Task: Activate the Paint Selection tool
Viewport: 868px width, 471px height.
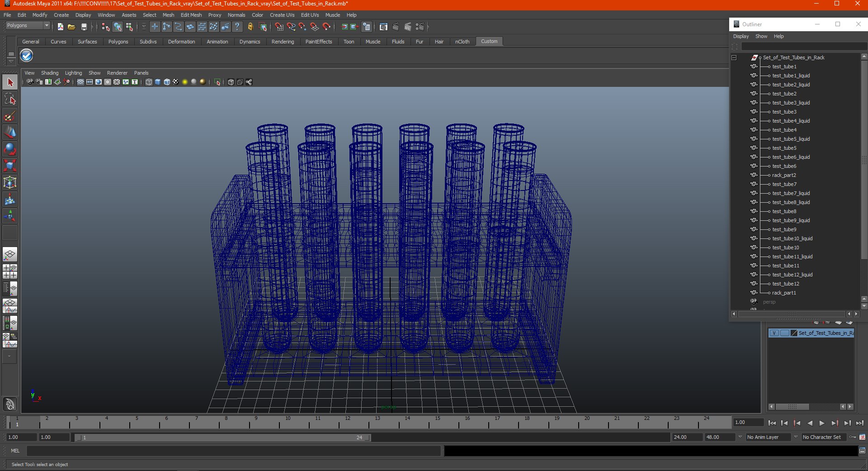Action: (x=10, y=116)
